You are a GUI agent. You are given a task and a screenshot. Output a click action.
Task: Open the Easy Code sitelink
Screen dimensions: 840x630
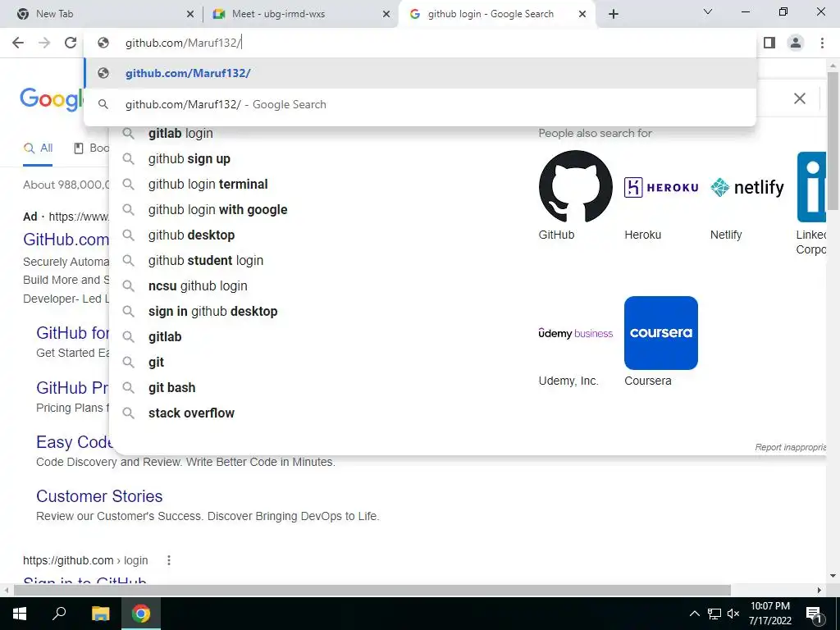pos(74,442)
